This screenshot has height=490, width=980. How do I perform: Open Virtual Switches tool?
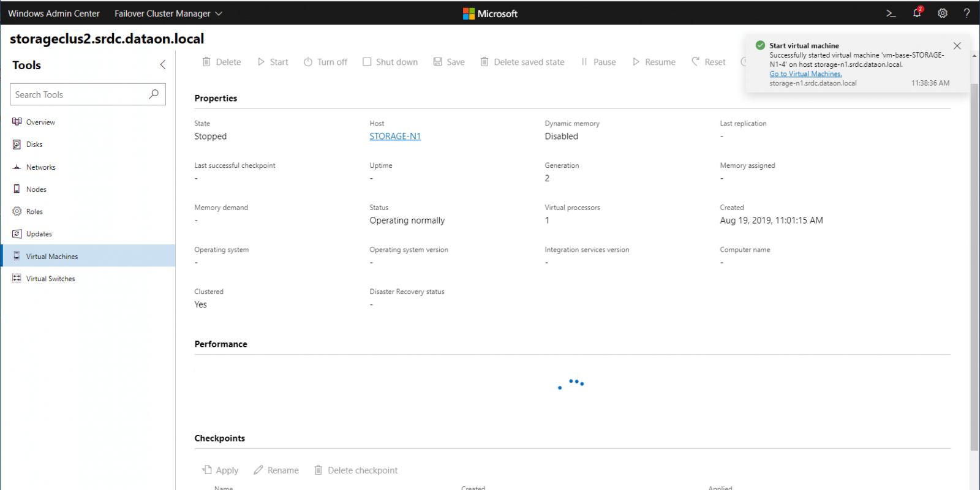click(x=88, y=279)
